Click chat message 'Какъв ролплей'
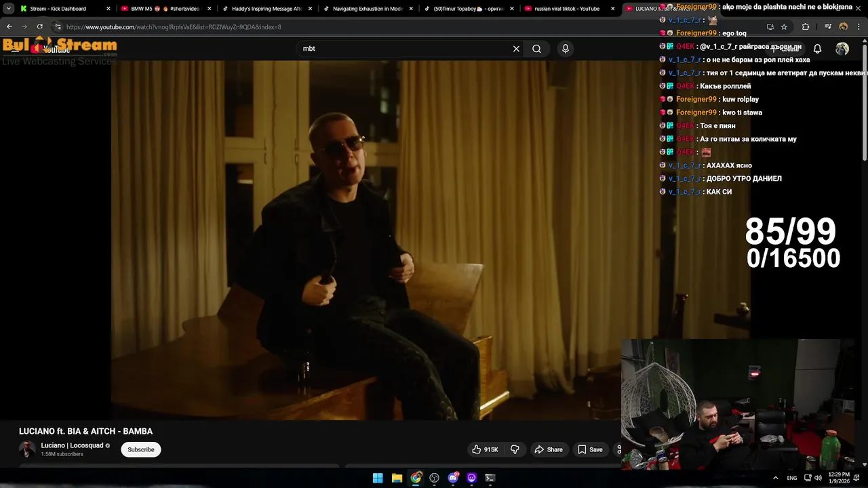Screen dimensions: 868x488 [725, 86]
